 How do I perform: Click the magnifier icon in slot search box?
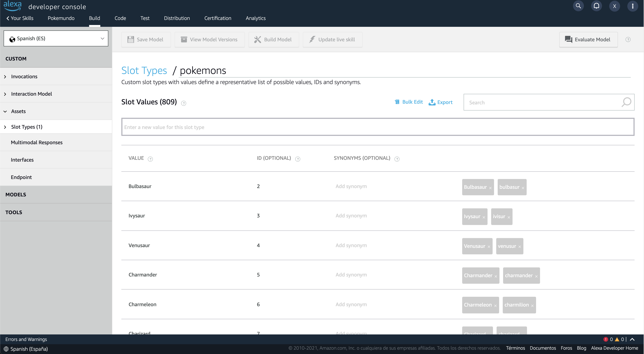(626, 102)
